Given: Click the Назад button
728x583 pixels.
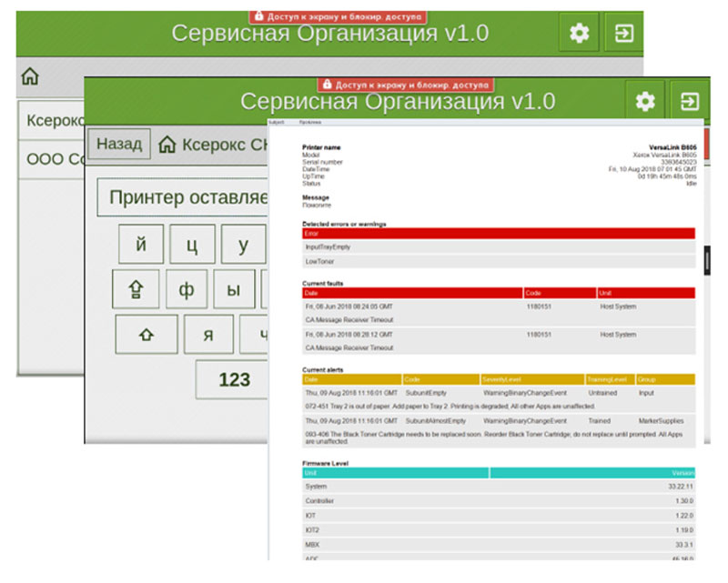Looking at the screenshot, I should (x=119, y=144).
